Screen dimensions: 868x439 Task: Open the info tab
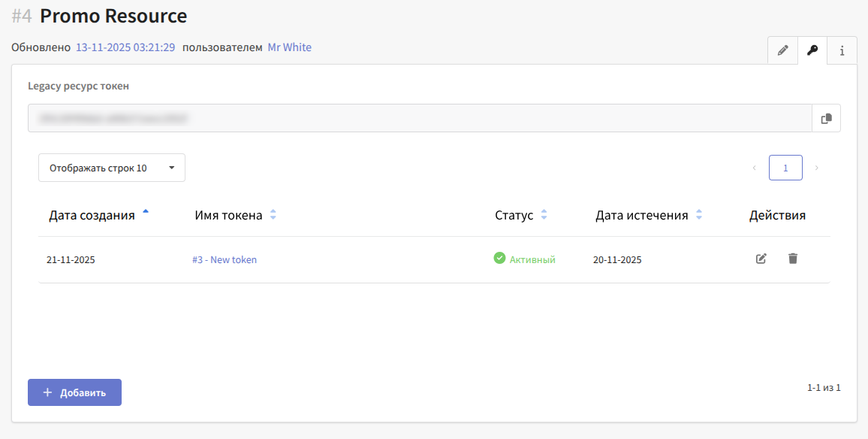842,50
